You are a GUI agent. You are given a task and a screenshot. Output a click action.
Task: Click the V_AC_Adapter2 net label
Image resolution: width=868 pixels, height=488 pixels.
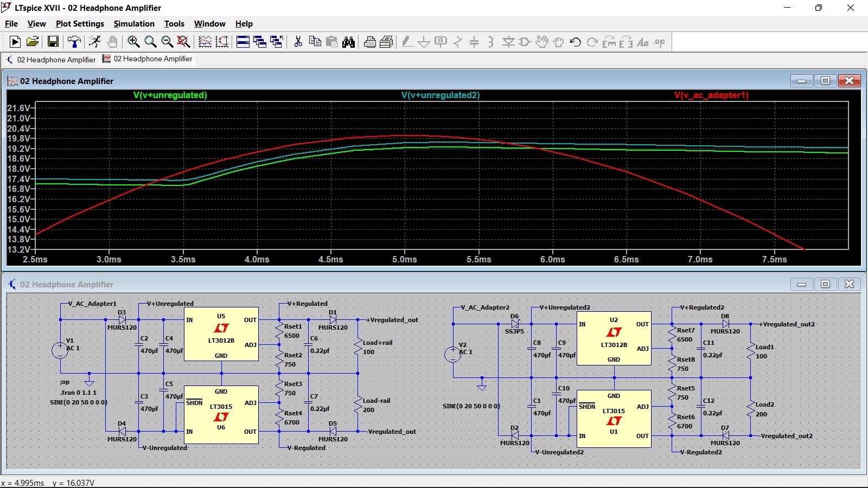click(x=486, y=307)
